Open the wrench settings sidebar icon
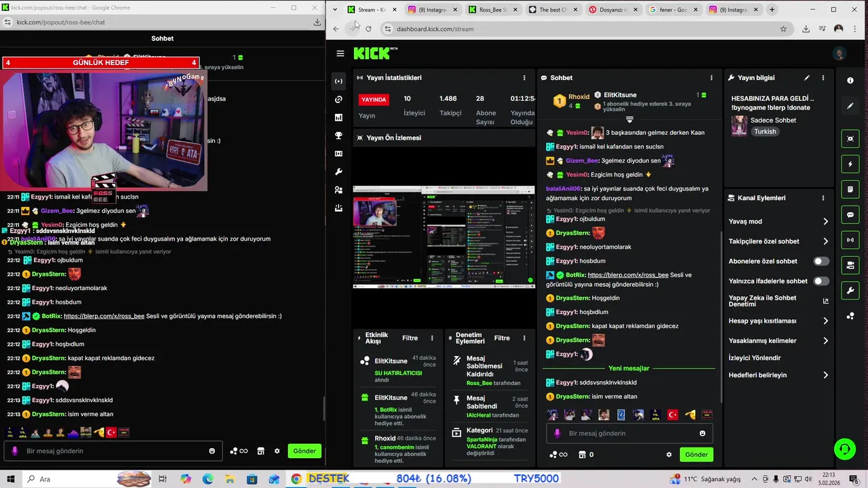Viewport: 868px width, 488px height. point(338,172)
